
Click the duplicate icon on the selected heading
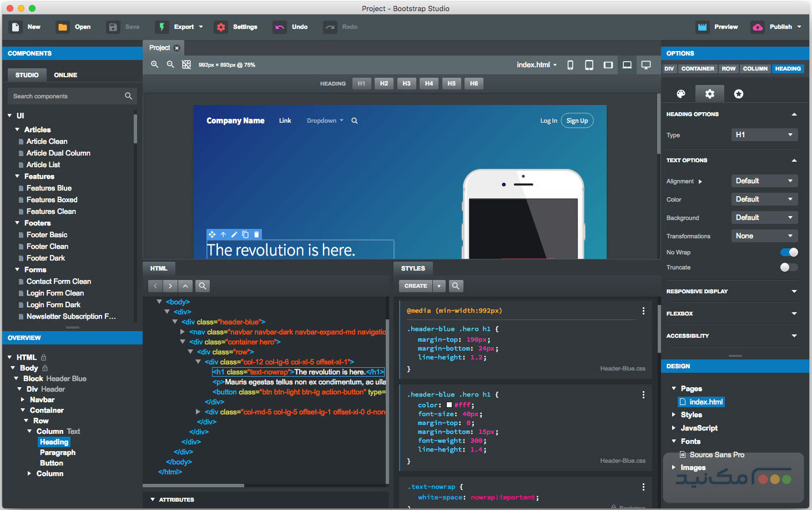tap(245, 234)
